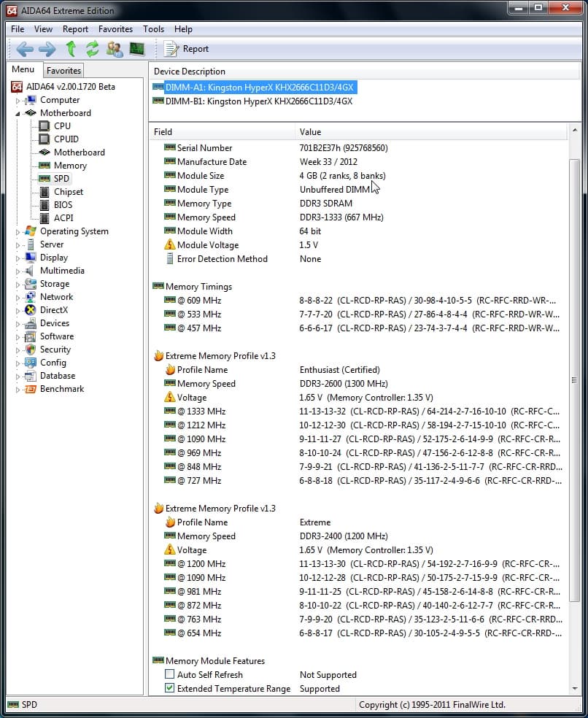
Task: Select the Motherboard sub-item icon
Action: tap(45, 152)
